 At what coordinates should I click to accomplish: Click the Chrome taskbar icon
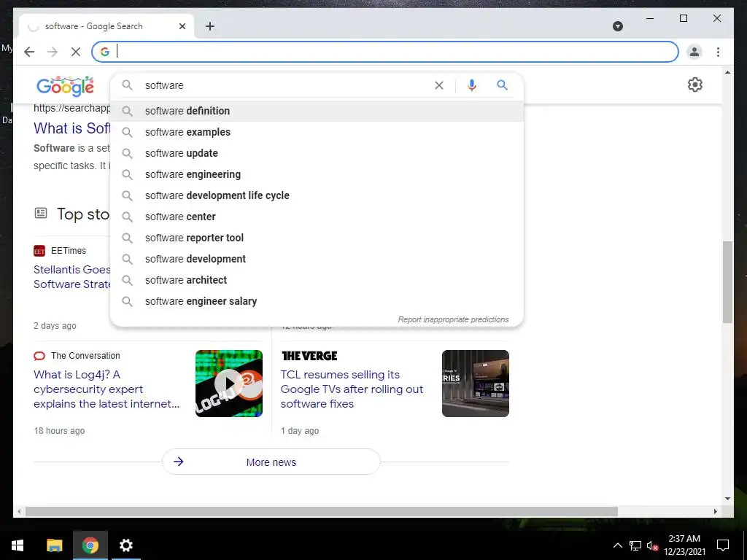click(90, 545)
